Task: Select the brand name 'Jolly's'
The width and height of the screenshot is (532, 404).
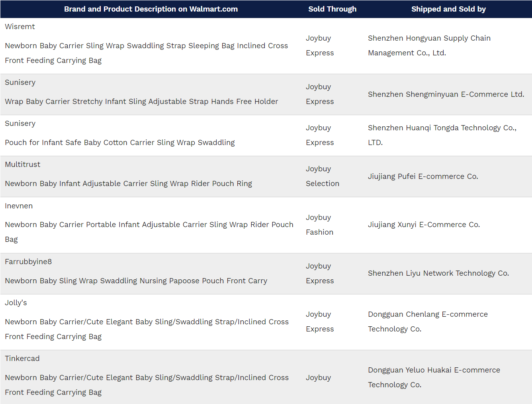Action: 16,303
